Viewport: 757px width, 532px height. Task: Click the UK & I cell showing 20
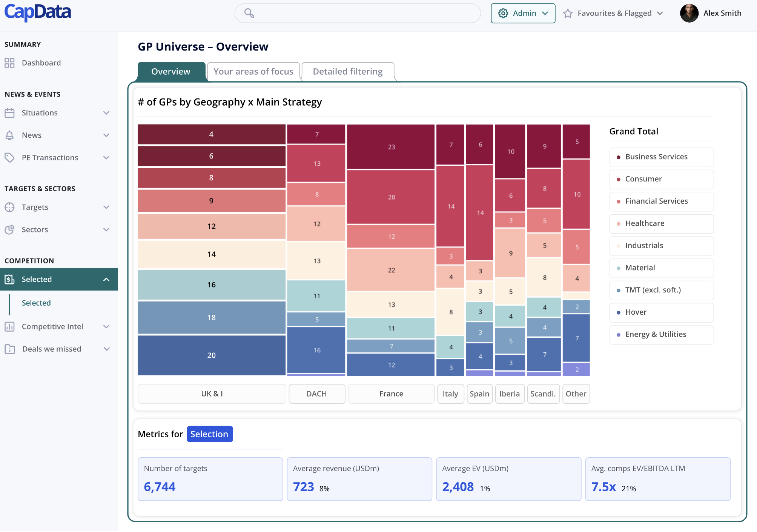point(211,355)
